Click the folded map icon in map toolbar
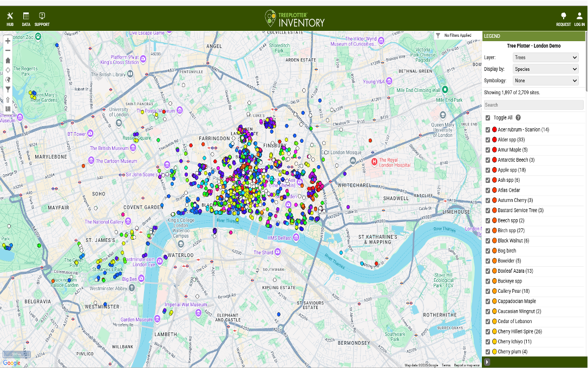Screen dimensions: 588x368 coord(8,109)
